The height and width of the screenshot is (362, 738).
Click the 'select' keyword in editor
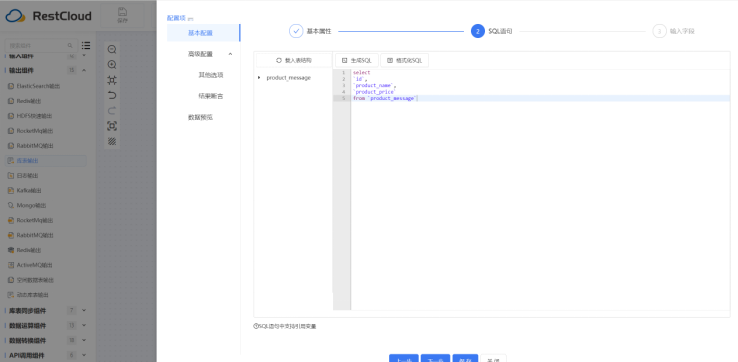coord(361,72)
